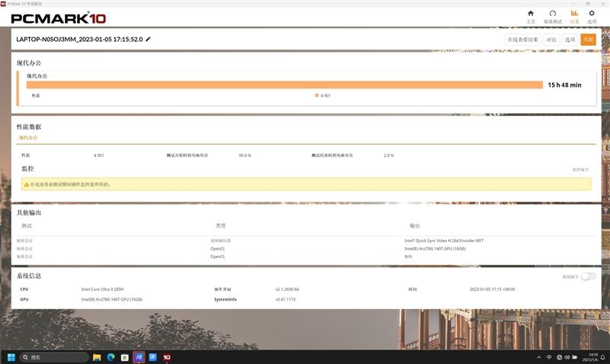Open Windows Start menu

[x=11, y=356]
